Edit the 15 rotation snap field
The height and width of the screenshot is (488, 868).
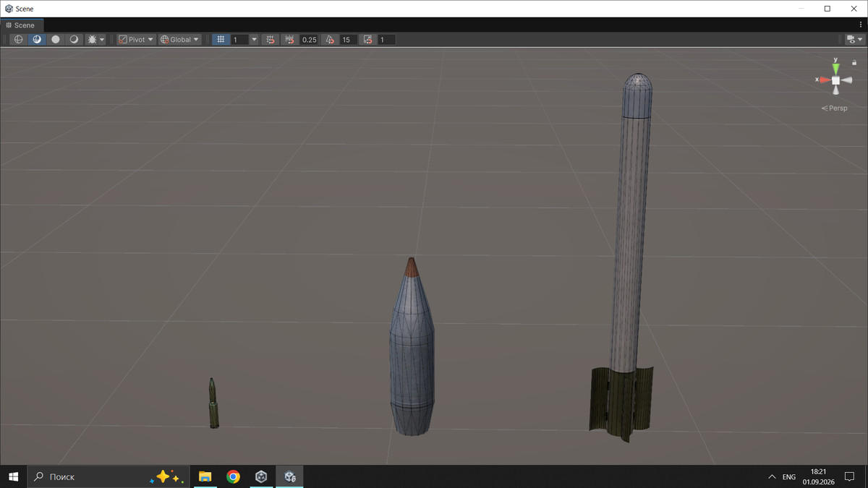[349, 40]
